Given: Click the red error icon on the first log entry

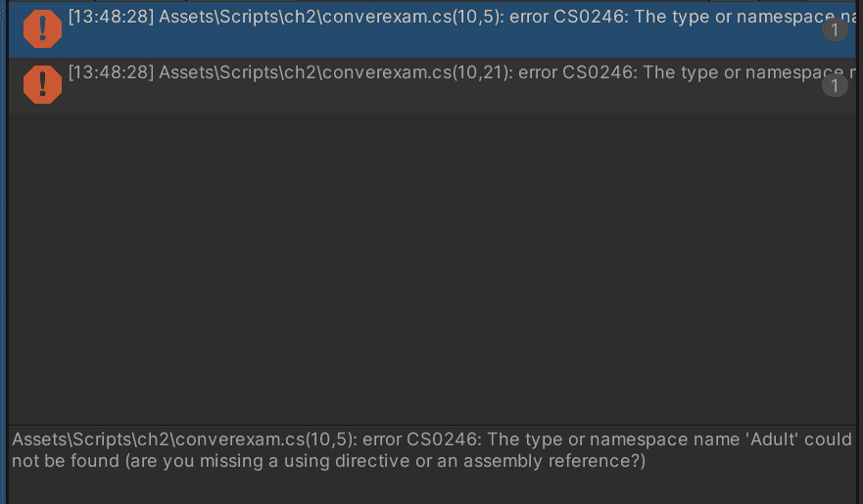Looking at the screenshot, I should coord(42,28).
